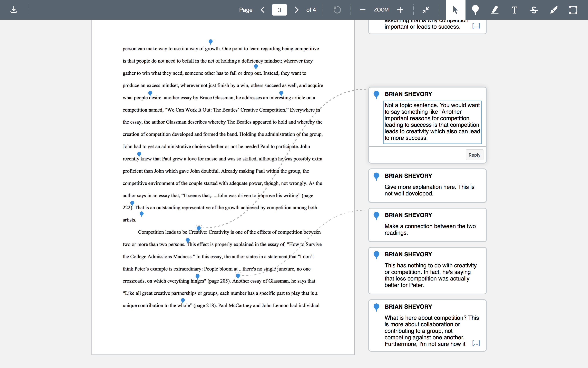Select the area annotation rectangle tool

coord(573,10)
